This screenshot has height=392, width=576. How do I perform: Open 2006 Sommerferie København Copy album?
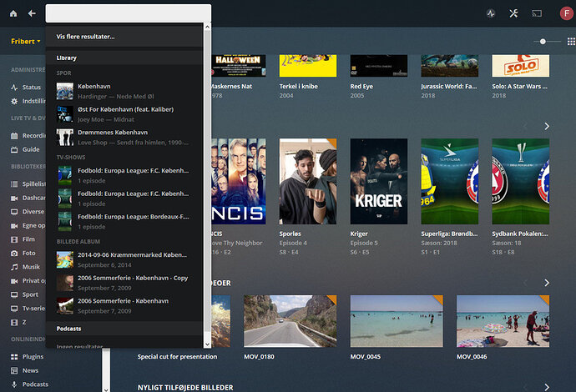(x=124, y=283)
